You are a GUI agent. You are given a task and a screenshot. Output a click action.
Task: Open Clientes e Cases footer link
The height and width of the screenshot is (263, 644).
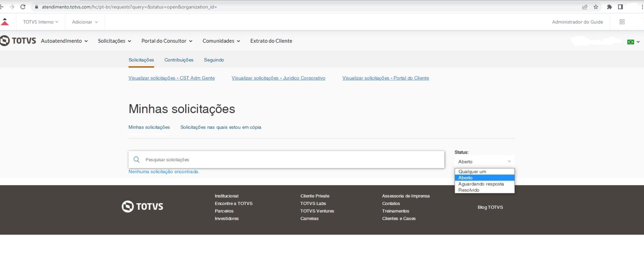pyautogui.click(x=399, y=219)
